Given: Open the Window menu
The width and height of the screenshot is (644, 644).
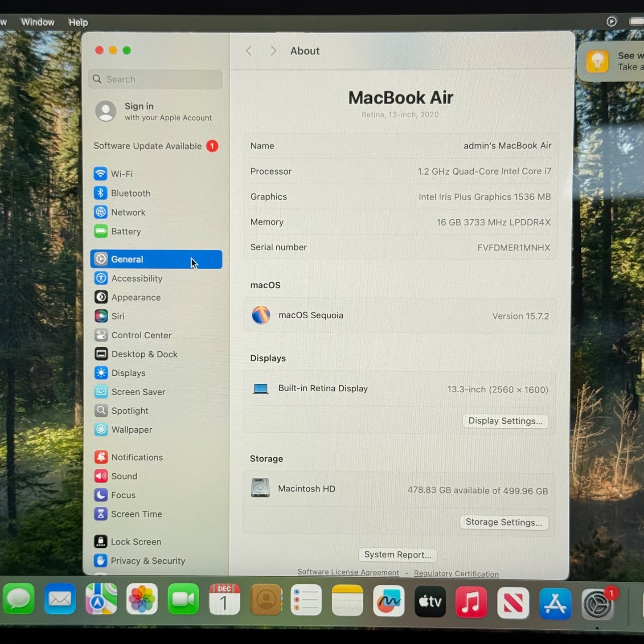Looking at the screenshot, I should pyautogui.click(x=37, y=22).
